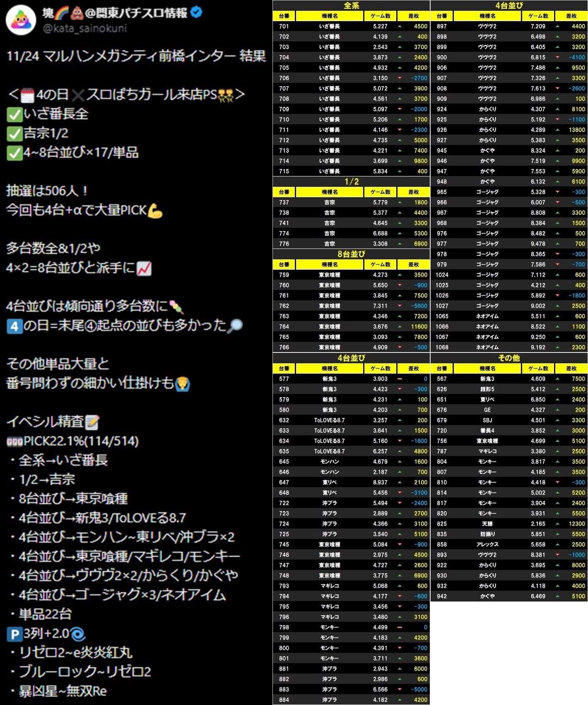Click the top right 4台並び heading
Screen dimensions: 588x705
tap(509, 5)
